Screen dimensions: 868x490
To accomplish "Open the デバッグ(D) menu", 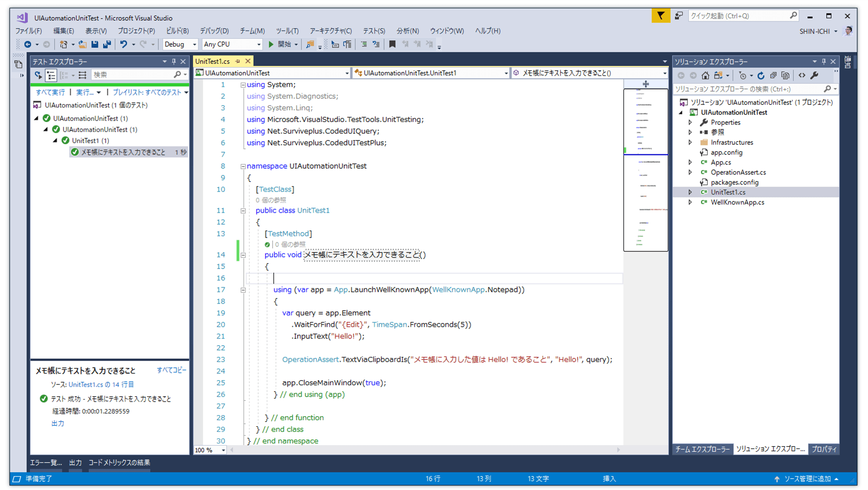I will pos(214,31).
